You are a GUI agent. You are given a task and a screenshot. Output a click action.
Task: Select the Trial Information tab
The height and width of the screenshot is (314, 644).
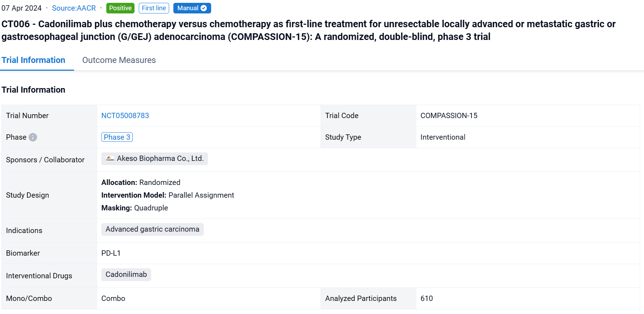[34, 60]
